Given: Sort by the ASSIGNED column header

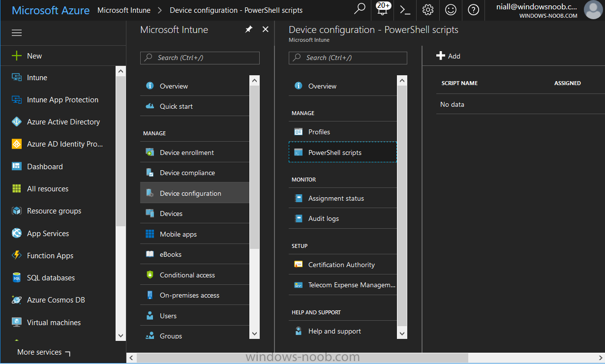Looking at the screenshot, I should 568,83.
